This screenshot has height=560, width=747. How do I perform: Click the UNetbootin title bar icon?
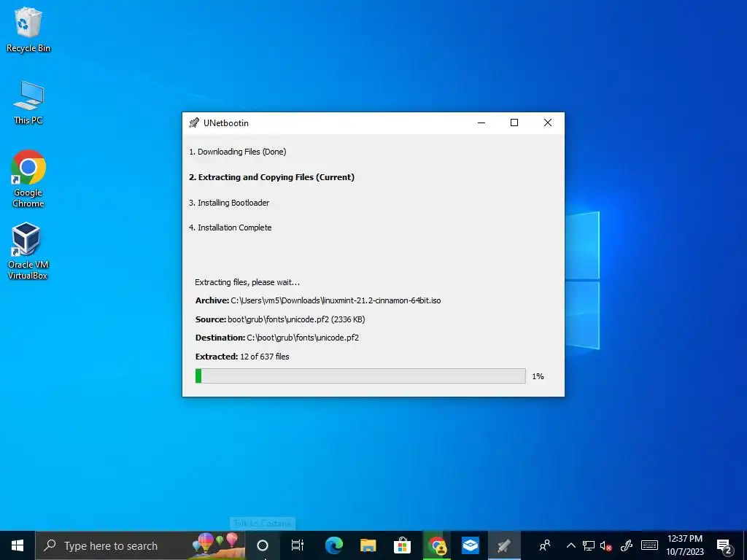pos(194,122)
